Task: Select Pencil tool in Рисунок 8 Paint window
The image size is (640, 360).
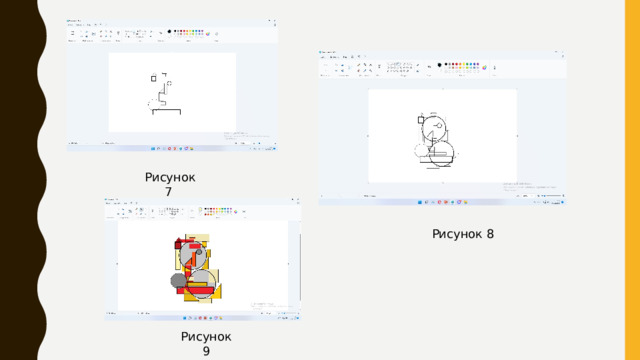Action: coord(358,64)
